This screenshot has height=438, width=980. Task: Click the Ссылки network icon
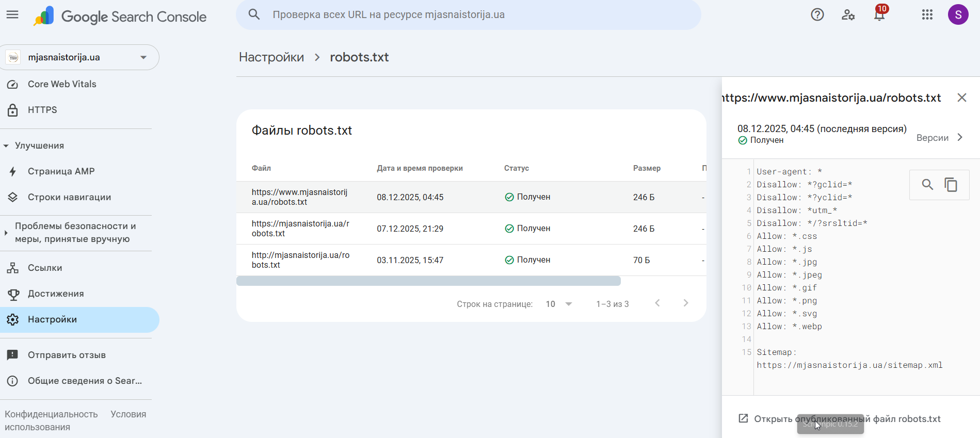coord(13,268)
